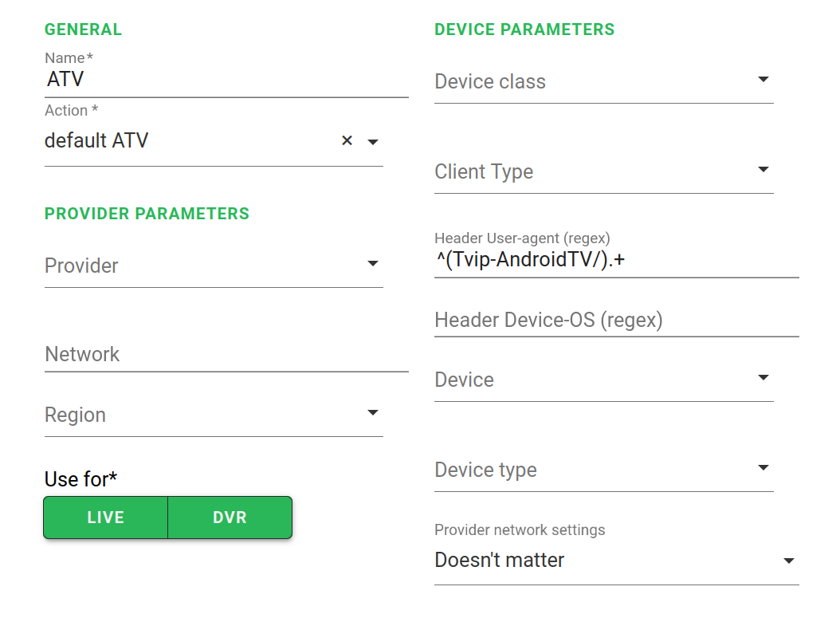This screenshot has width=840, height=618.
Task: Open Provider network settings dropdown
Action: 616,561
